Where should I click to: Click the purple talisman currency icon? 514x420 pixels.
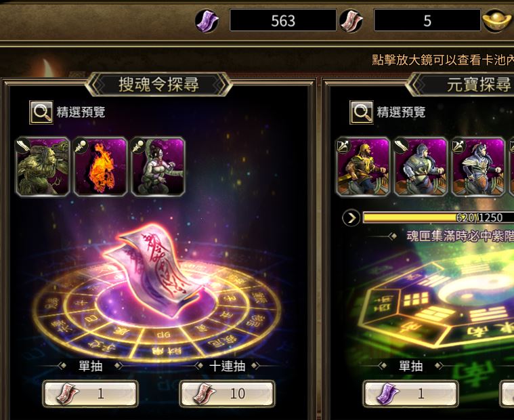[207, 21]
